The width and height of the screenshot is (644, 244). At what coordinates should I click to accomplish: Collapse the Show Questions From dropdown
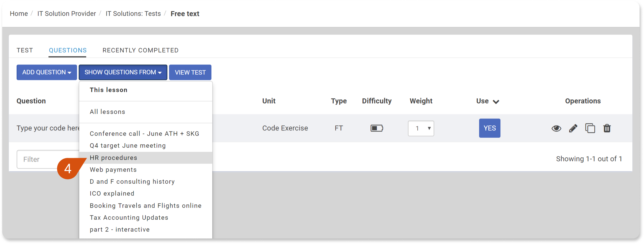[x=123, y=72]
